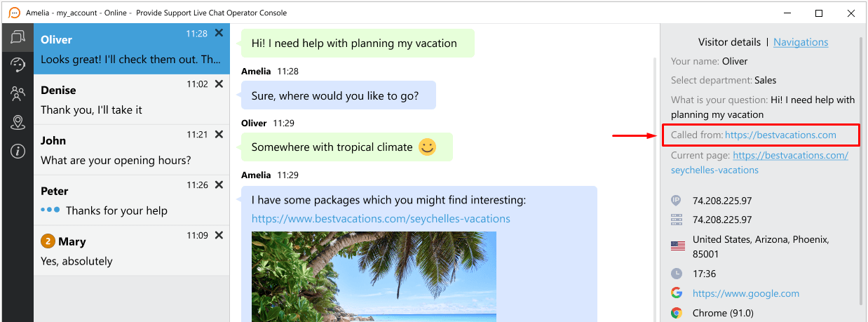Close Peter's chat in the list
Viewport: 868px width, 322px height.
coord(219,185)
